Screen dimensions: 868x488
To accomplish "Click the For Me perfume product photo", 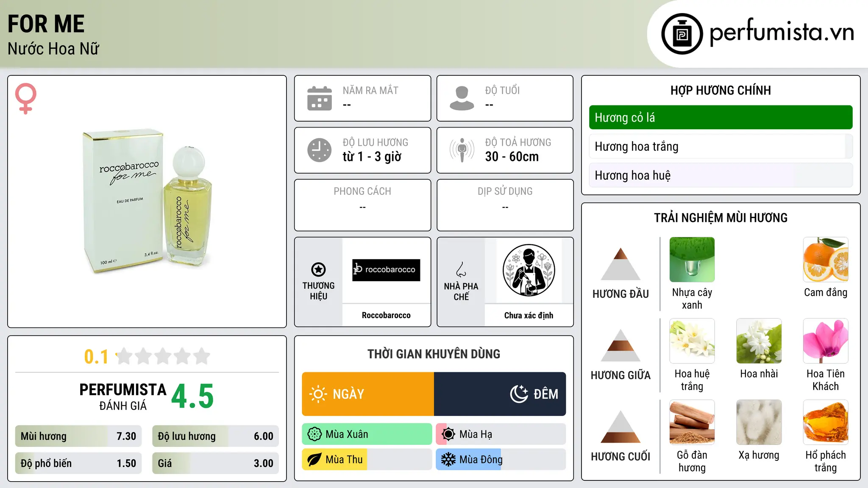I will click(147, 201).
